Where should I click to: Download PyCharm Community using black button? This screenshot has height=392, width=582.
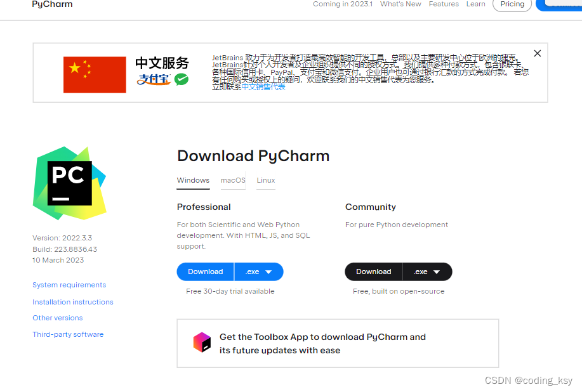(x=373, y=272)
